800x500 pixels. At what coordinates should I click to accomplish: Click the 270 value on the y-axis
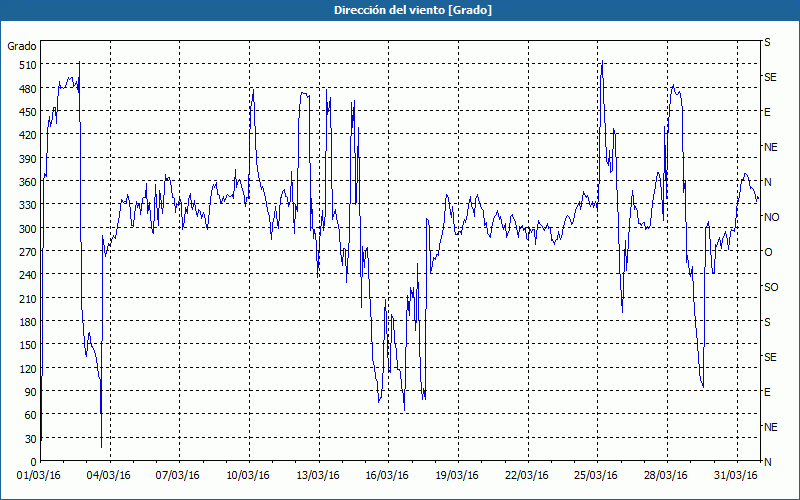coord(28,252)
